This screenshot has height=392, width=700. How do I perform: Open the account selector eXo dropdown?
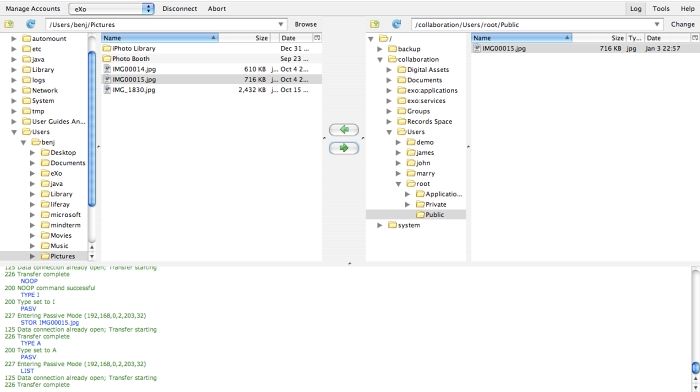pyautogui.click(x=111, y=8)
